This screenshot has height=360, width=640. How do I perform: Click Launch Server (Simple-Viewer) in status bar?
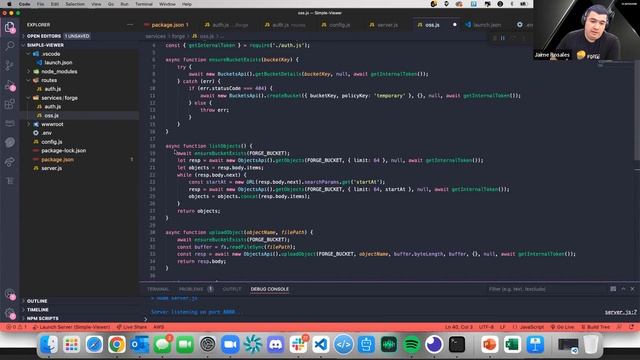71,327
